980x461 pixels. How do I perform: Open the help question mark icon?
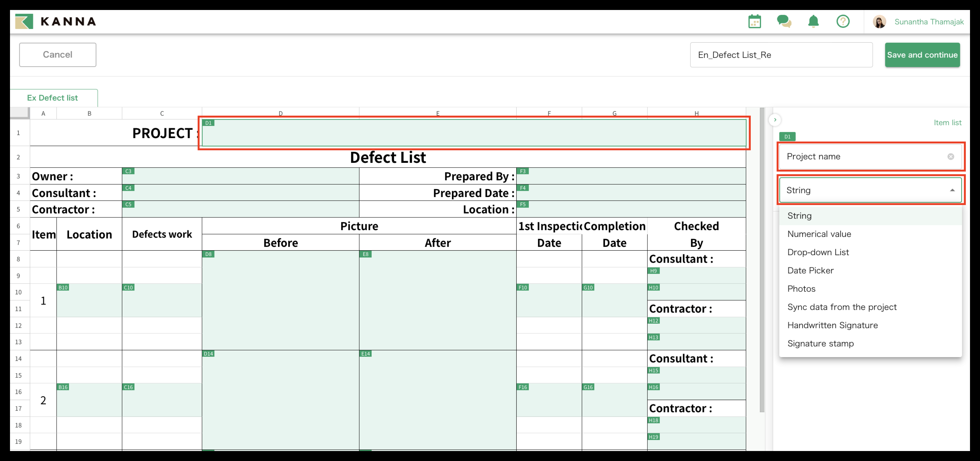(843, 22)
